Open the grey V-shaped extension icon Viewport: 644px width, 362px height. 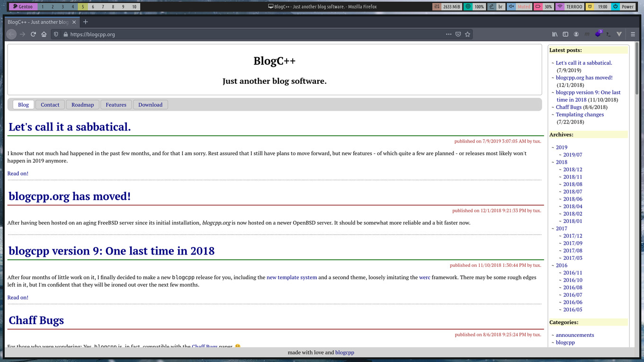click(619, 34)
